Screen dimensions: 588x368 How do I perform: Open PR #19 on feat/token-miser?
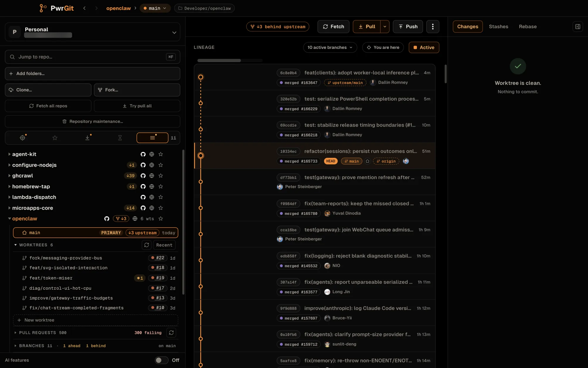tap(158, 278)
